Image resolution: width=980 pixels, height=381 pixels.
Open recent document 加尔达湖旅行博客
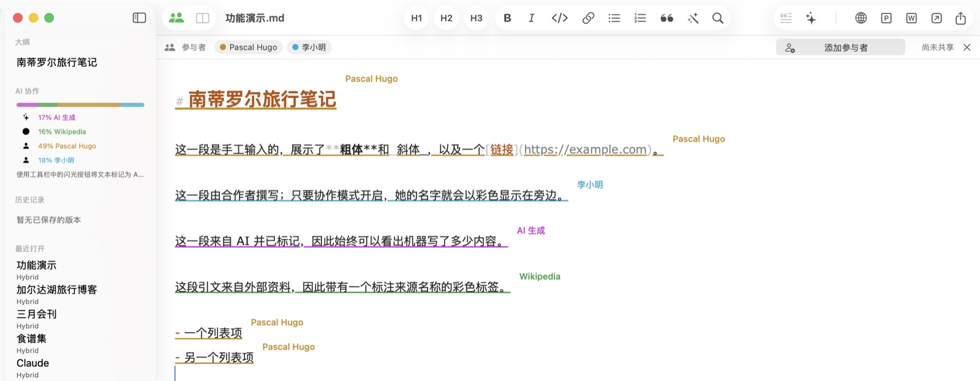pos(57,290)
